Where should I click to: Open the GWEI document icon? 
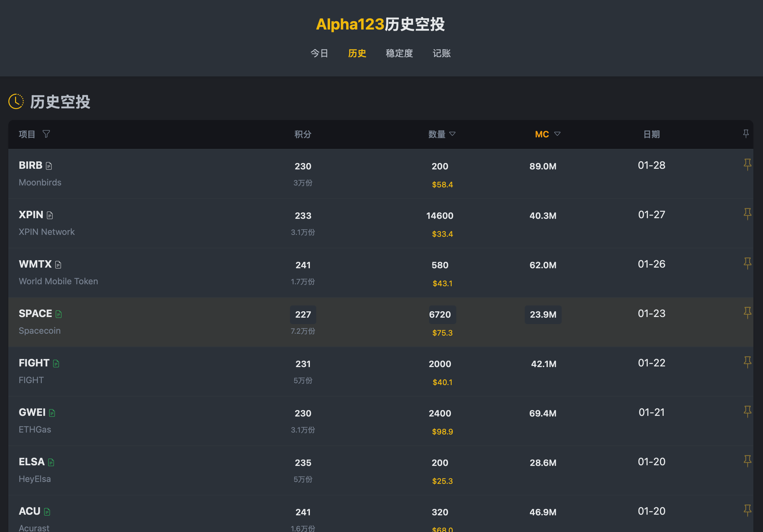pos(52,413)
